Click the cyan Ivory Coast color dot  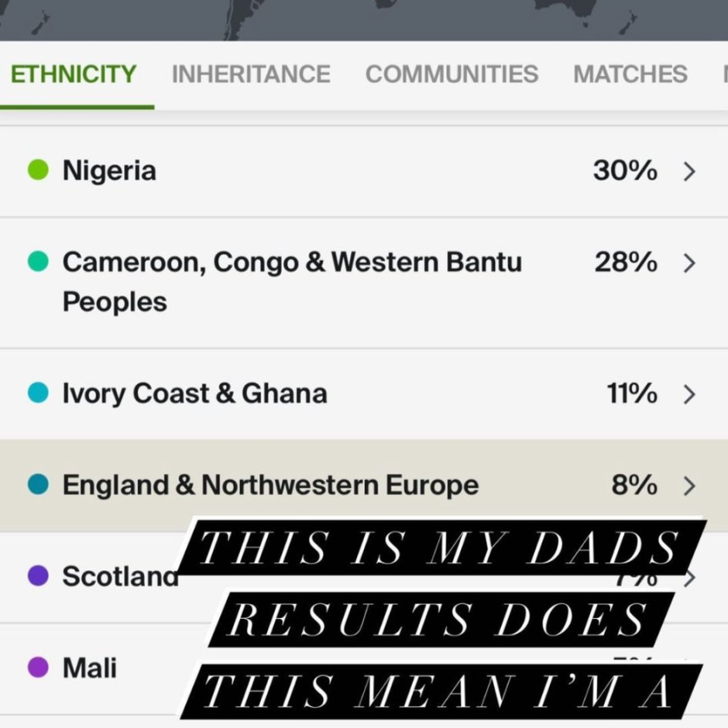click(38, 393)
